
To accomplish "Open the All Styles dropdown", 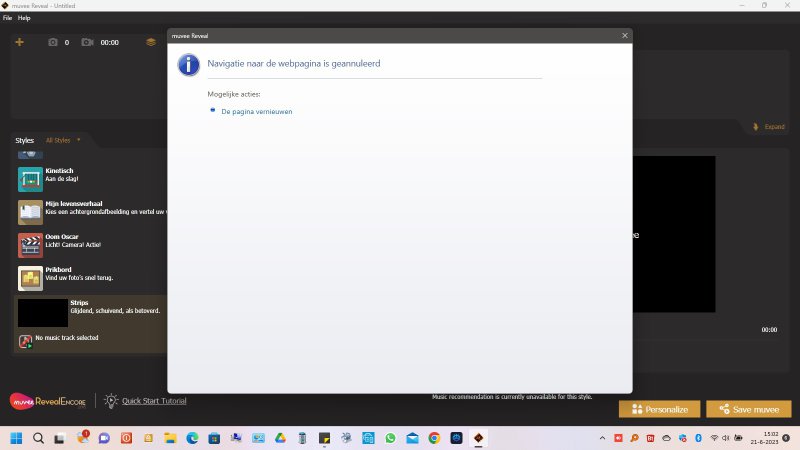I will point(63,140).
